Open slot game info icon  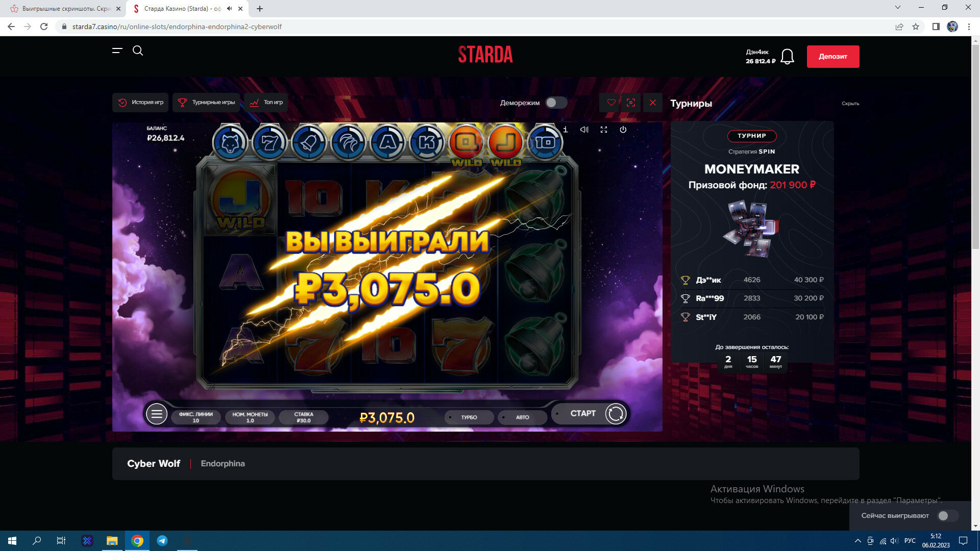(x=566, y=130)
